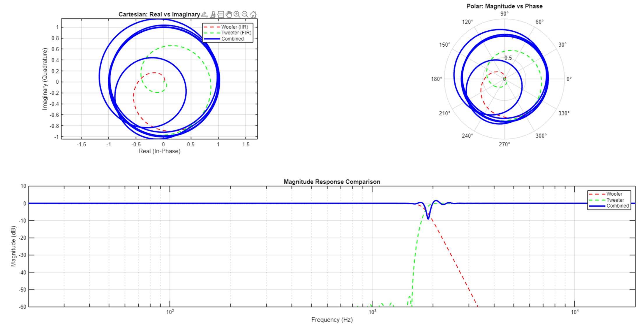The image size is (644, 325).
Task: Select the title 'Magnitude Response Comparison'
Action: point(332,182)
